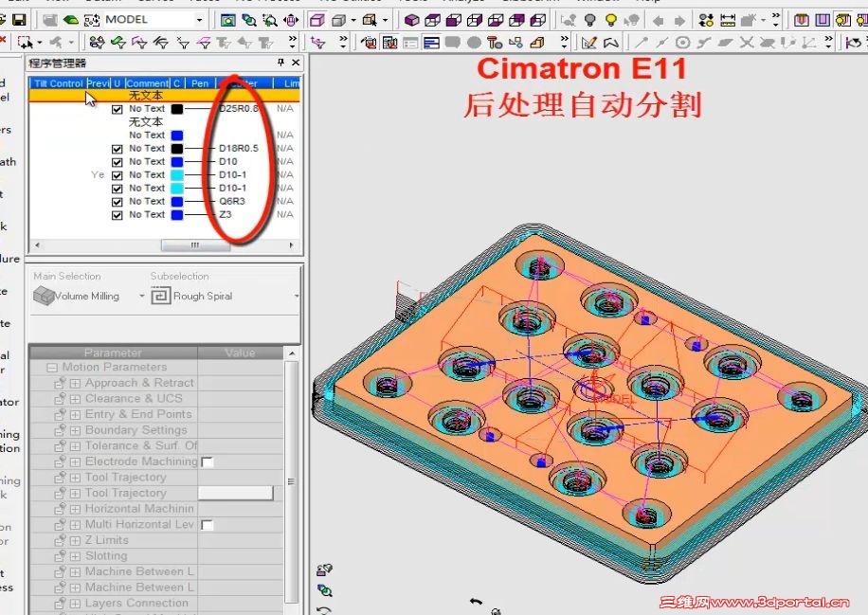Select the gray shaded box view icon
The image size is (868, 615).
tap(338, 21)
